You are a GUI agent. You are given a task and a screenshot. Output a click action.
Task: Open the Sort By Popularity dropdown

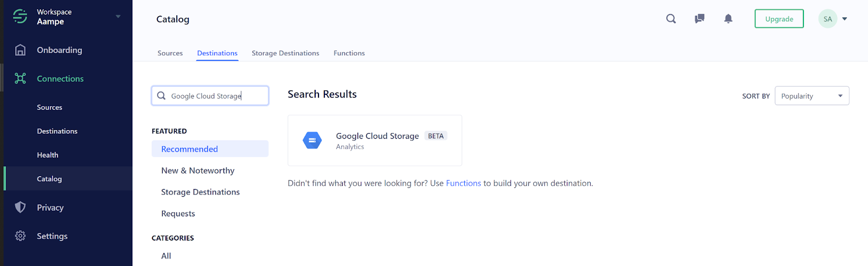click(812, 96)
